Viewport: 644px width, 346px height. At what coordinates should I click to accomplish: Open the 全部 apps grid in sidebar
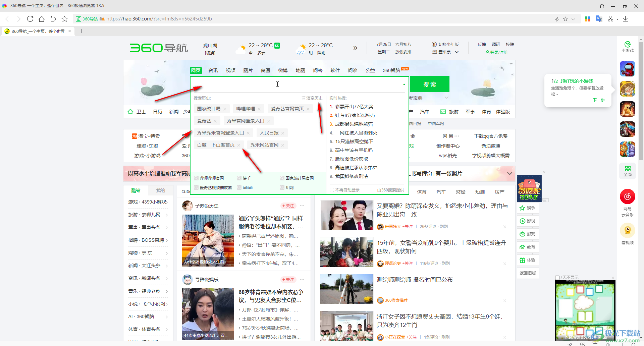628,171
